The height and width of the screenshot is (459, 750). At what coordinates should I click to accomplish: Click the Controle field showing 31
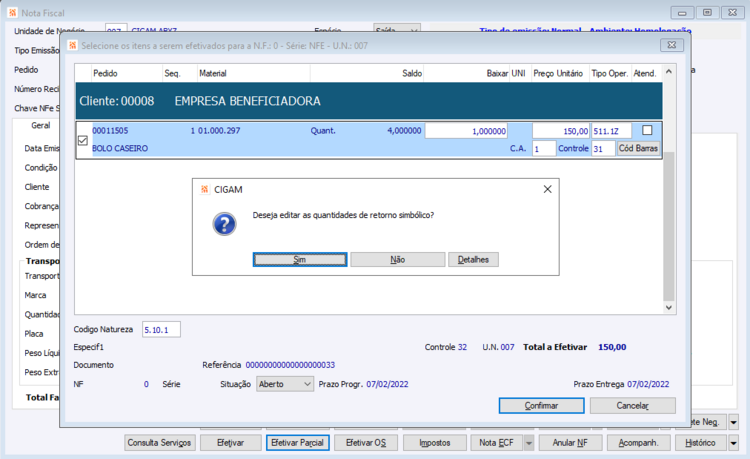(x=603, y=149)
